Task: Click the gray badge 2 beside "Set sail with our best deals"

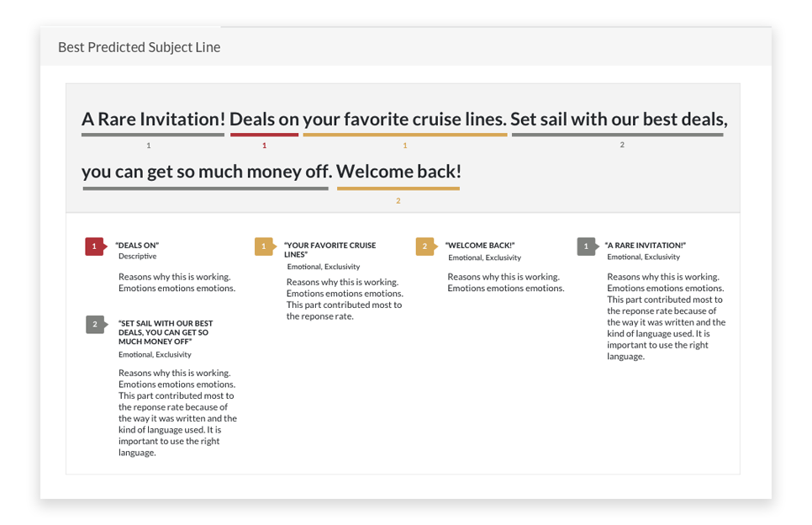Action: click(97, 325)
